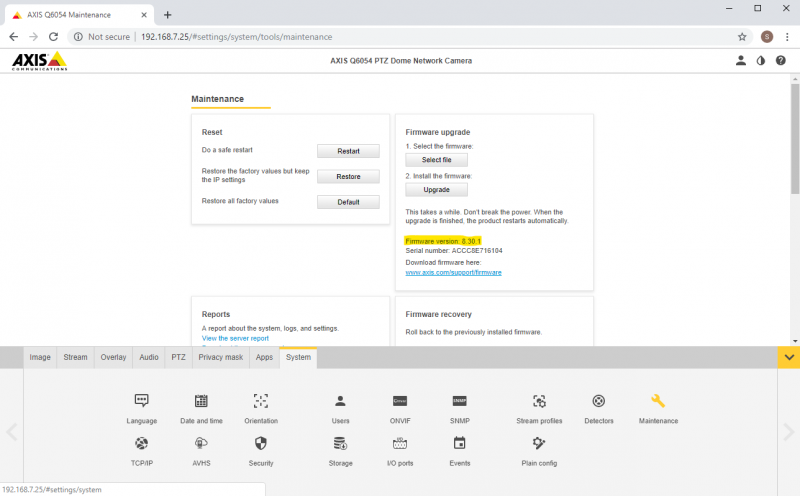Open the Chrome profile avatar
The height and width of the screenshot is (496, 800).
[766, 37]
